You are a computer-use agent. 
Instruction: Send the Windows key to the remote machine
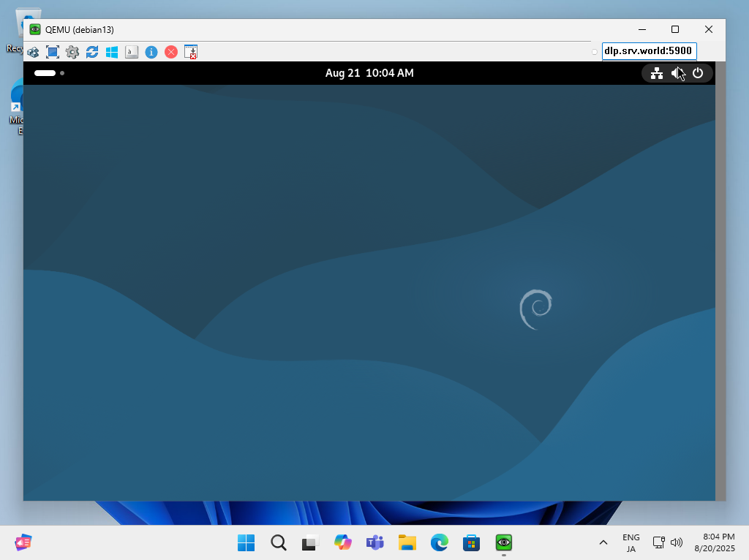tap(112, 52)
